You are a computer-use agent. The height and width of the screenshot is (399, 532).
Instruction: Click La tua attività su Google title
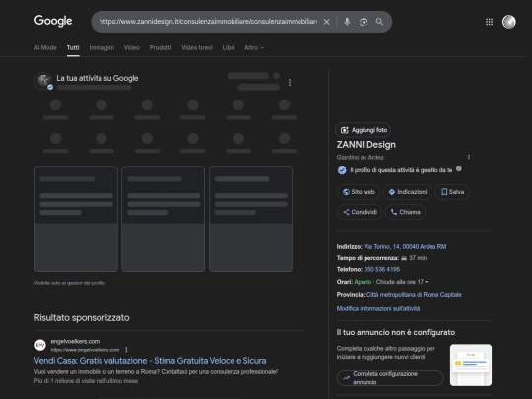click(x=98, y=78)
